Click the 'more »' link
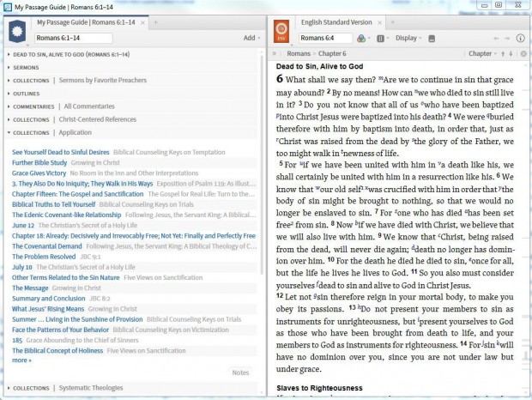This screenshot has height=400, width=532. click(x=21, y=360)
